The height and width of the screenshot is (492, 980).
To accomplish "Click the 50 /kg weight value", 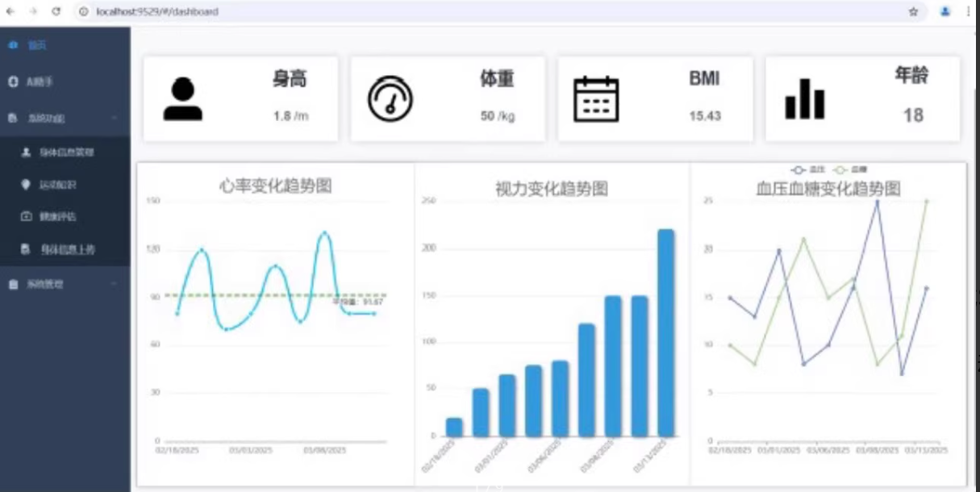I will [498, 116].
